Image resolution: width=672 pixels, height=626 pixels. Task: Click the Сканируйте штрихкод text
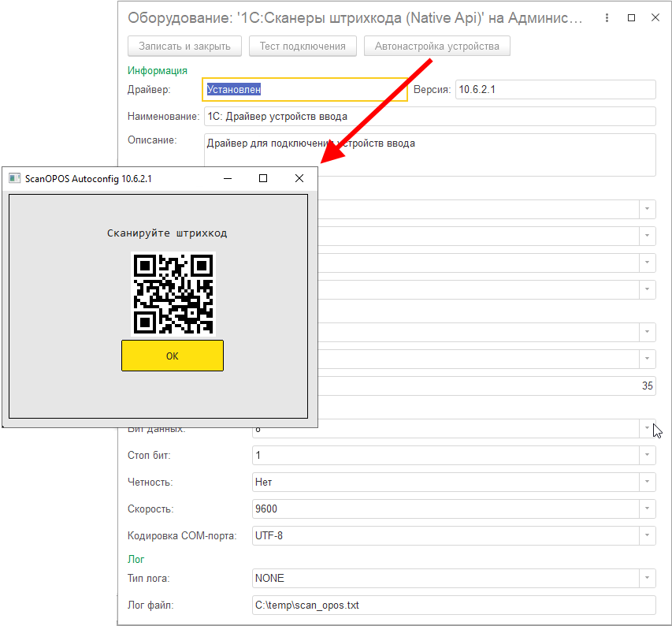click(x=167, y=233)
